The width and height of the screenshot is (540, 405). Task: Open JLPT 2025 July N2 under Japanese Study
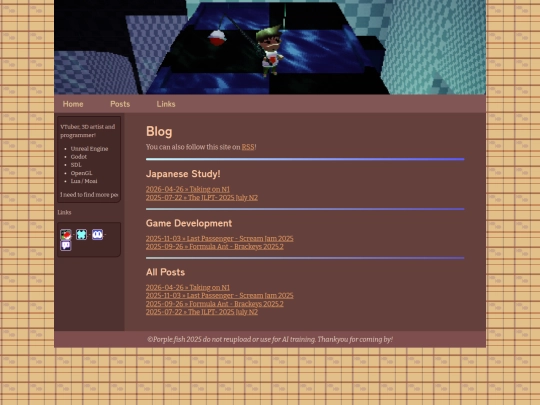tap(202, 197)
